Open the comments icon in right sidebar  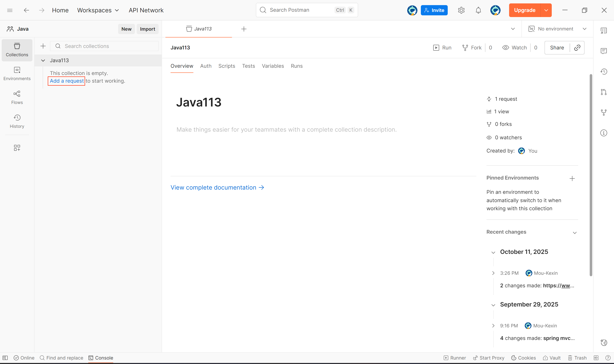603,51
